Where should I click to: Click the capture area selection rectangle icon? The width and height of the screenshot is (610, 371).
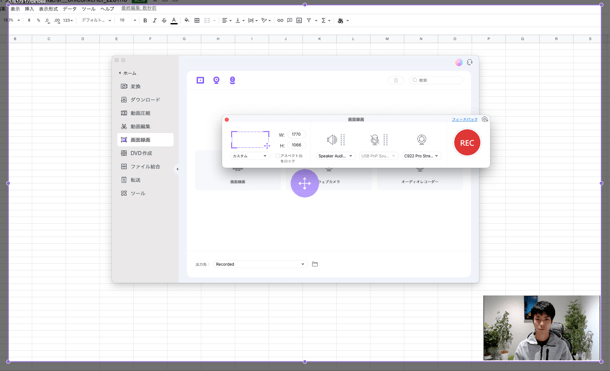(250, 140)
